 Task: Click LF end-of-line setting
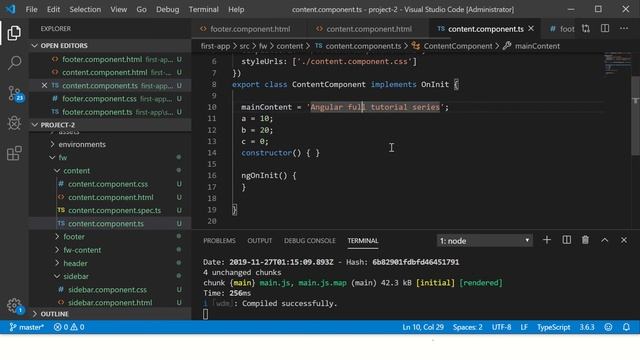tap(524, 327)
